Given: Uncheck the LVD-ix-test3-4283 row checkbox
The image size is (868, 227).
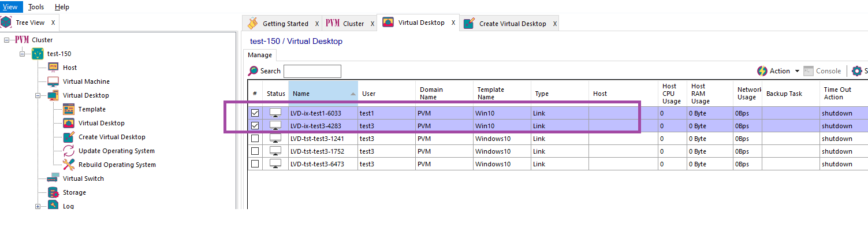Looking at the screenshot, I should [x=255, y=126].
